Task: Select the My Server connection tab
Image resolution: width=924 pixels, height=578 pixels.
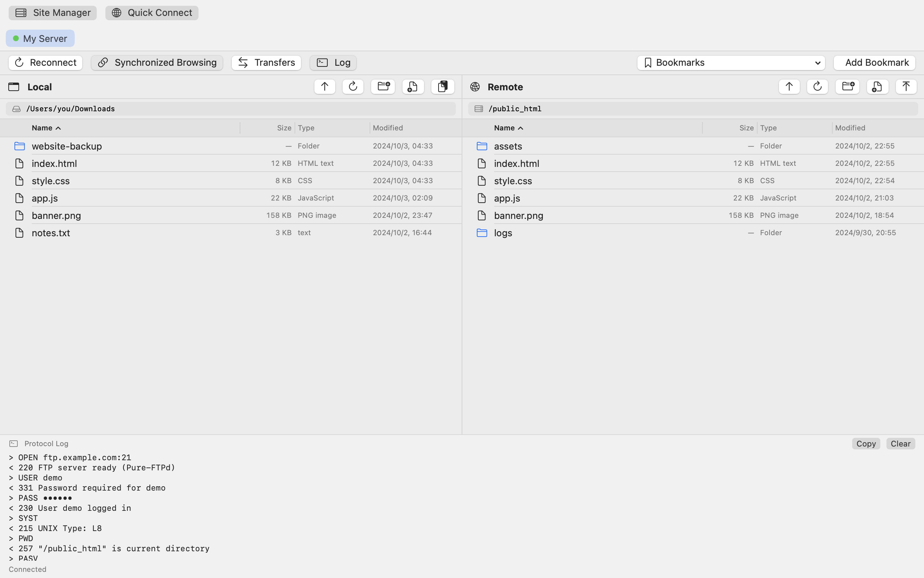Action: coord(40,38)
